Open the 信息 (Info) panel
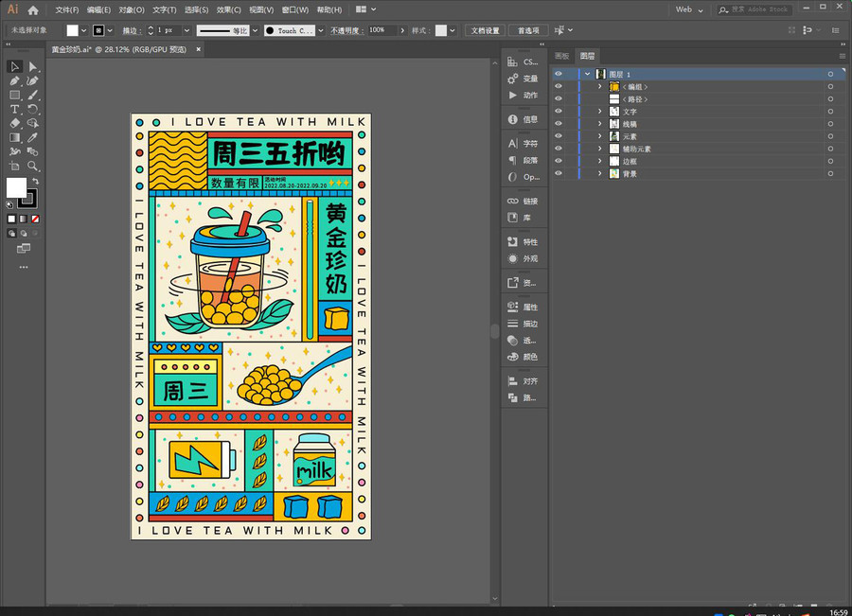 point(523,119)
